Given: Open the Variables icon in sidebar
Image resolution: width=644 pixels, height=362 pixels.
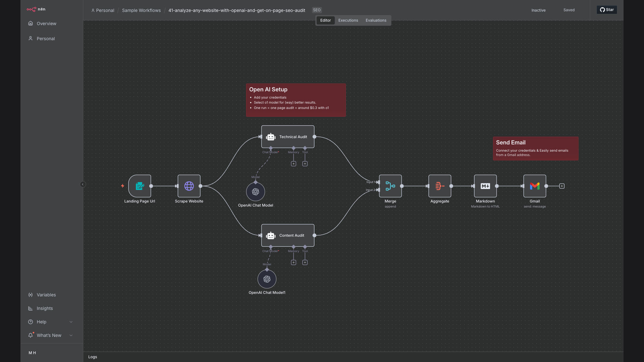Looking at the screenshot, I should [31, 295].
